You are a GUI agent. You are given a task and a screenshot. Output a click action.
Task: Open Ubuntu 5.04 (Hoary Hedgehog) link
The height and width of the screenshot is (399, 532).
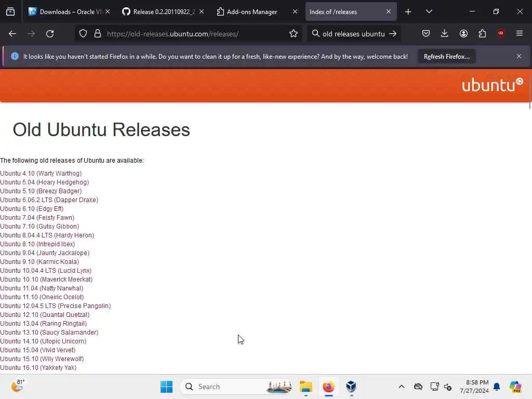click(x=45, y=182)
